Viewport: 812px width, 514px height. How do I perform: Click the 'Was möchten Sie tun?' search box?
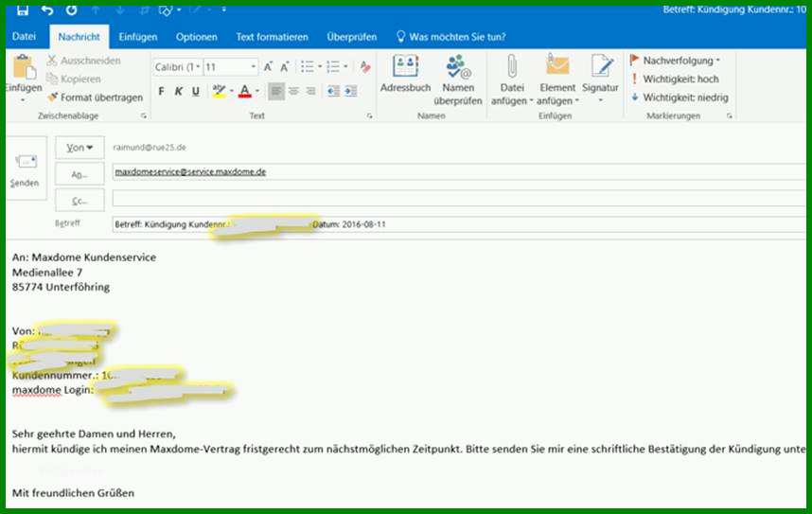[450, 37]
